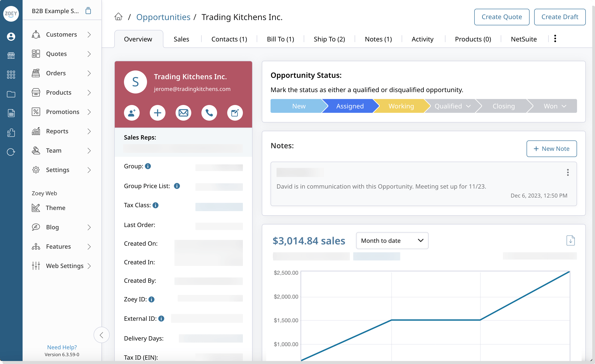The width and height of the screenshot is (595, 364).
Task: Open the note's three-dot options menu
Action: pos(568,172)
